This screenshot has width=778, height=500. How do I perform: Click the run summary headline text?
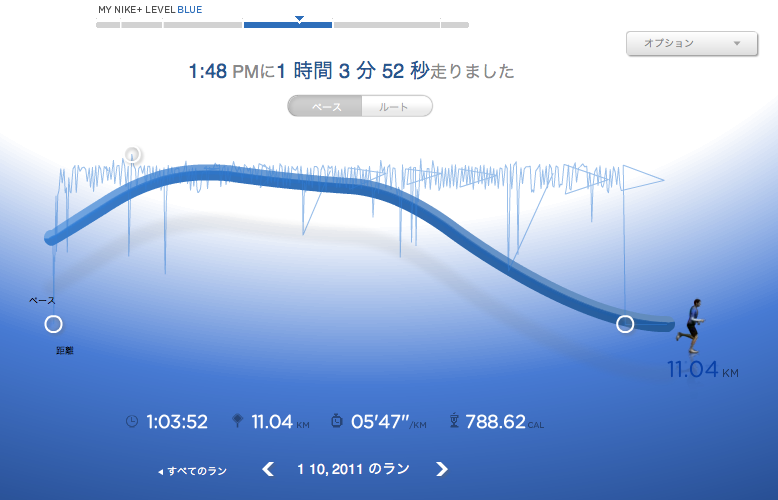click(x=351, y=71)
